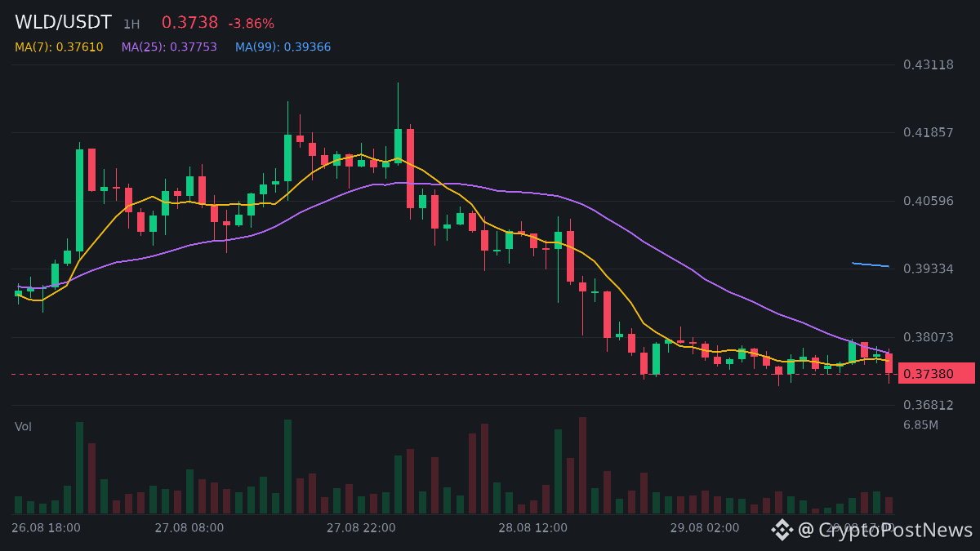The height and width of the screenshot is (551, 980).
Task: Select the 1H timeframe label
Action: (x=131, y=24)
